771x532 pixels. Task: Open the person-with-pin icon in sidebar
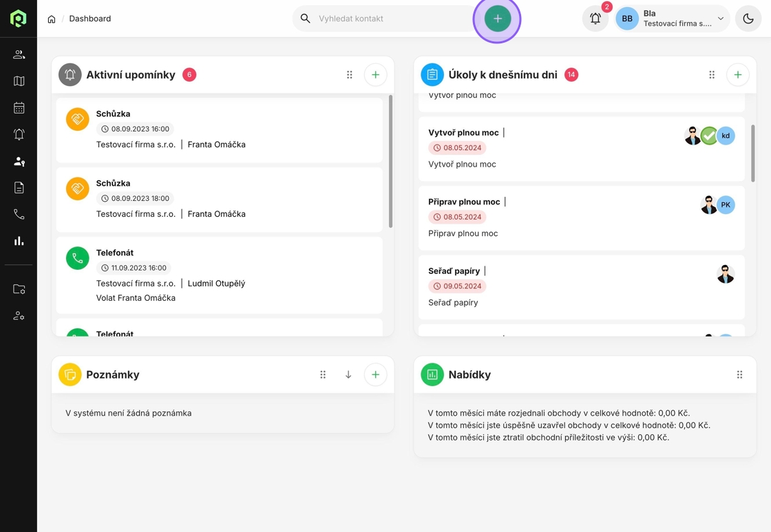coord(19,161)
